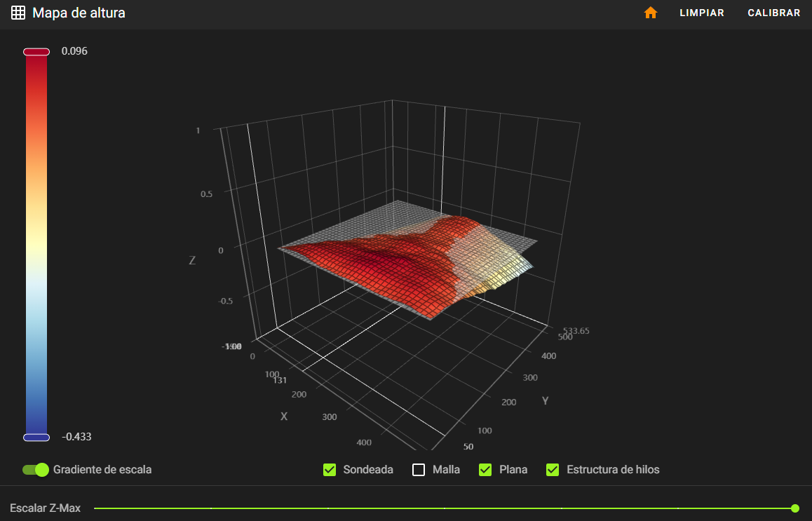Image resolution: width=812 pixels, height=521 pixels.
Task: Uncheck the Plana checkbox
Action: pos(485,470)
